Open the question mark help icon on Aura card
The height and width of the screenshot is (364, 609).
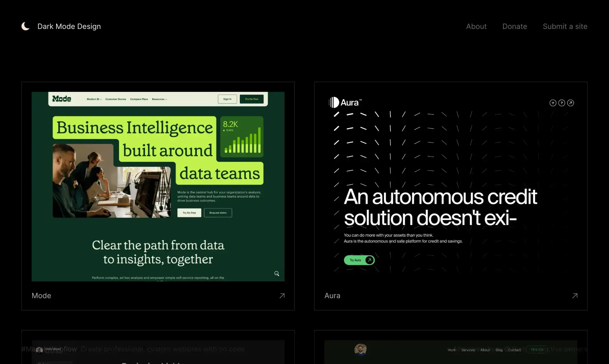(561, 103)
